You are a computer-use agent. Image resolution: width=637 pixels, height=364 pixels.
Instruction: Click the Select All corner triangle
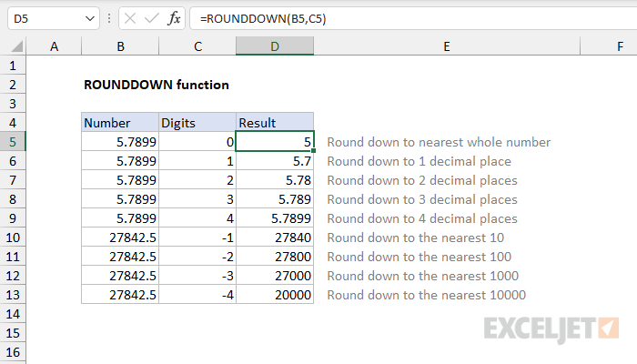[x=16, y=46]
